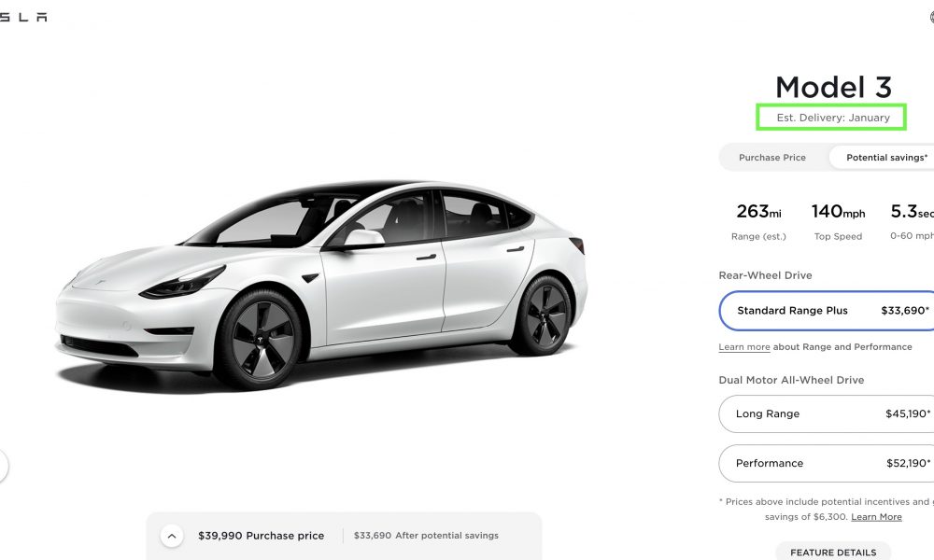Screen dimensions: 934x560
Task: Open Learn more about Range and Performance
Action: tap(744, 347)
